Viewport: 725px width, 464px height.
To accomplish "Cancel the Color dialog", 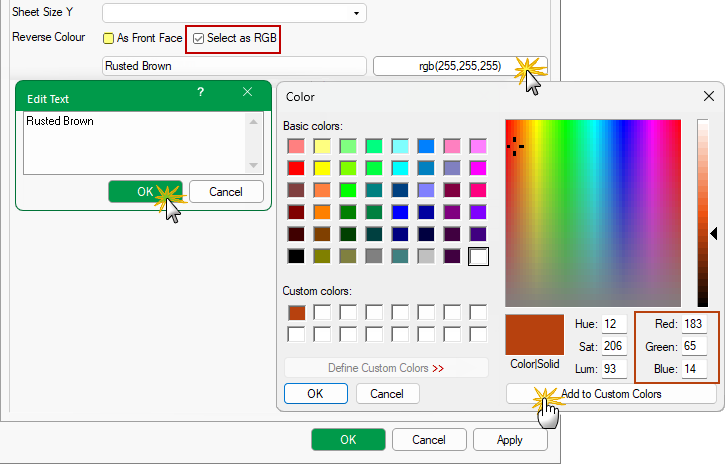I will [387, 394].
